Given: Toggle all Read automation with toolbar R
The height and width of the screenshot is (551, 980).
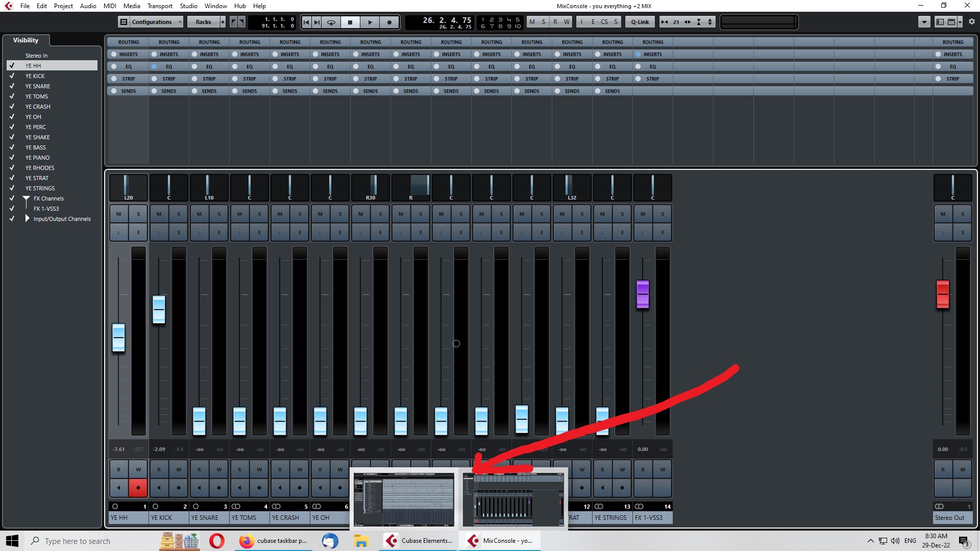Looking at the screenshot, I should pyautogui.click(x=555, y=22).
